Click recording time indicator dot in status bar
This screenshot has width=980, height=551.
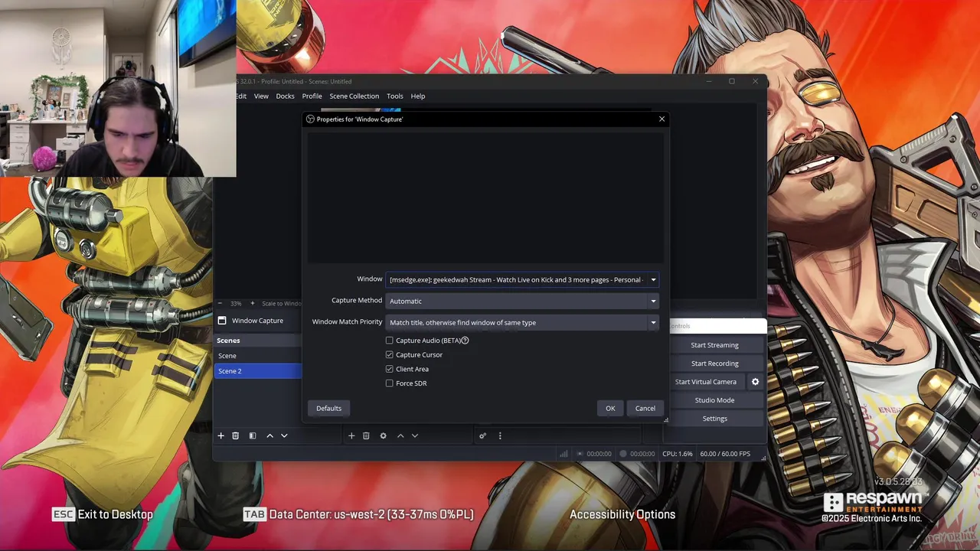[x=623, y=454]
